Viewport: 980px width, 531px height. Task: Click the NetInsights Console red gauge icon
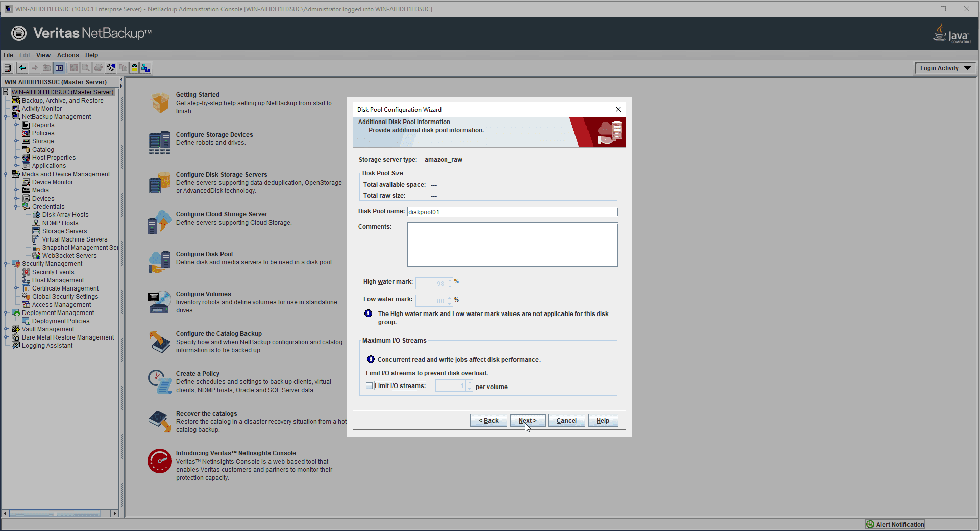pos(160,461)
